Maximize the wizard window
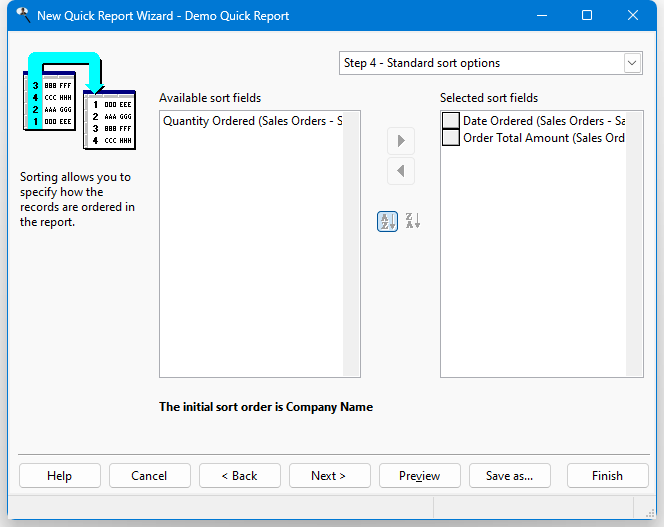The image size is (664, 527). click(x=587, y=15)
